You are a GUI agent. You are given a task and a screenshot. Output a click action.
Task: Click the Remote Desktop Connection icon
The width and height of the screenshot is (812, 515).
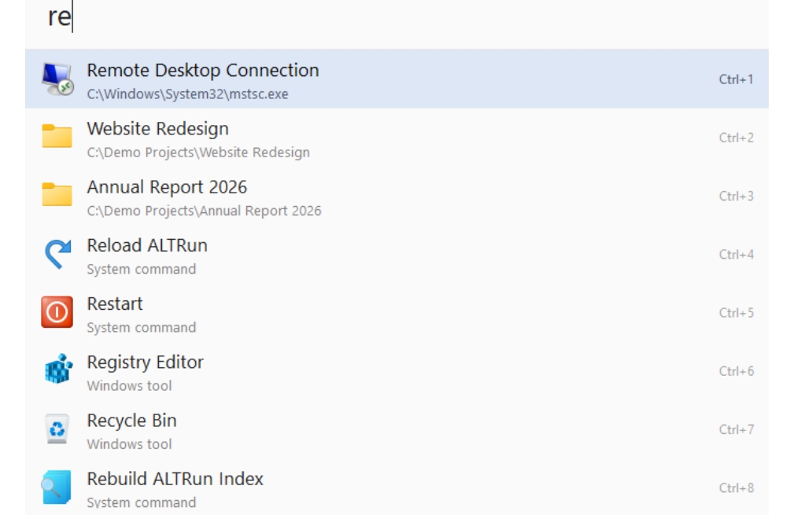[57, 79]
